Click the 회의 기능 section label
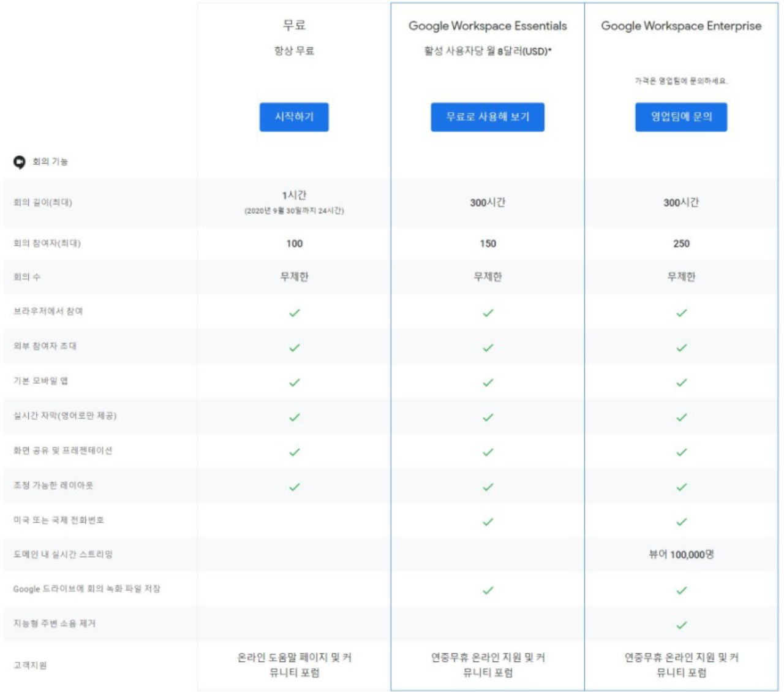This screenshot has height=692, width=784. [x=50, y=162]
